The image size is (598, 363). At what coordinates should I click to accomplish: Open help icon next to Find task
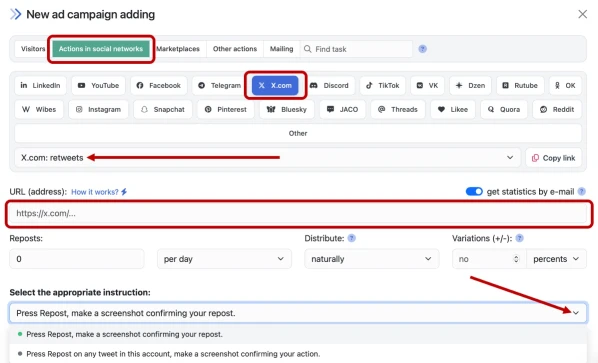point(423,49)
